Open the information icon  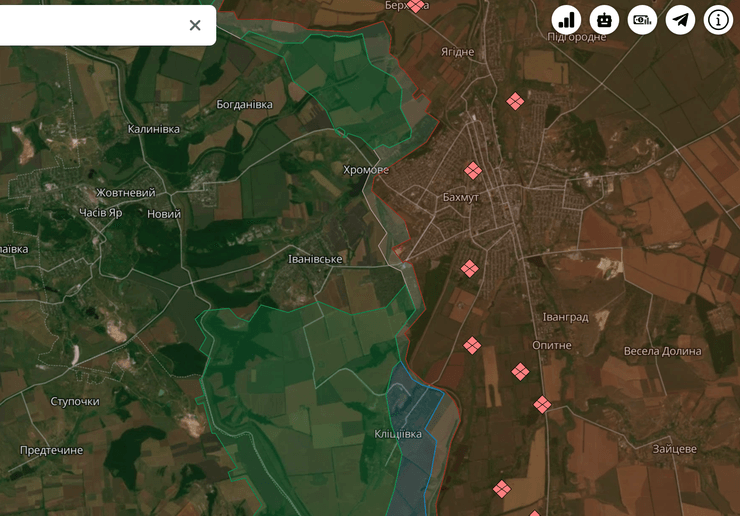coord(718,19)
